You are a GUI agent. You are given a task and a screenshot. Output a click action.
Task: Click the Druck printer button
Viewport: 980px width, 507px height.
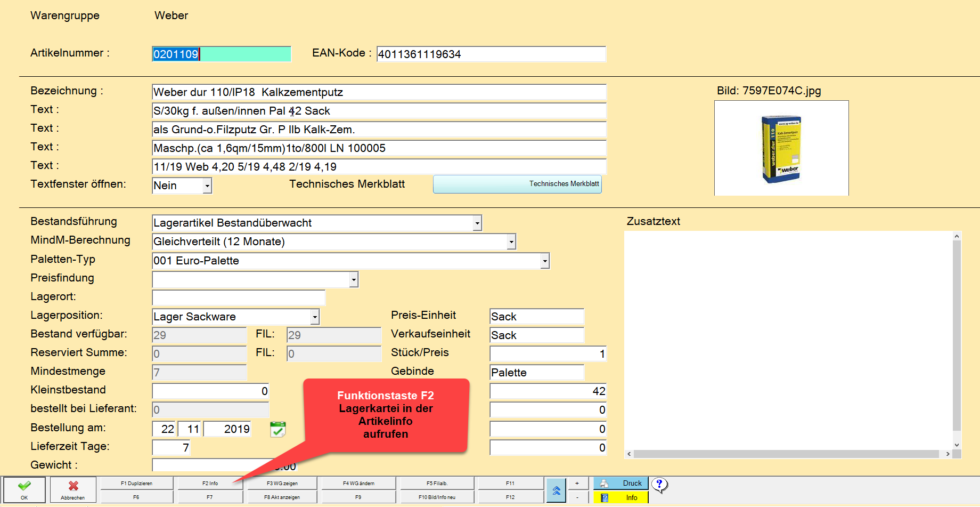click(621, 483)
